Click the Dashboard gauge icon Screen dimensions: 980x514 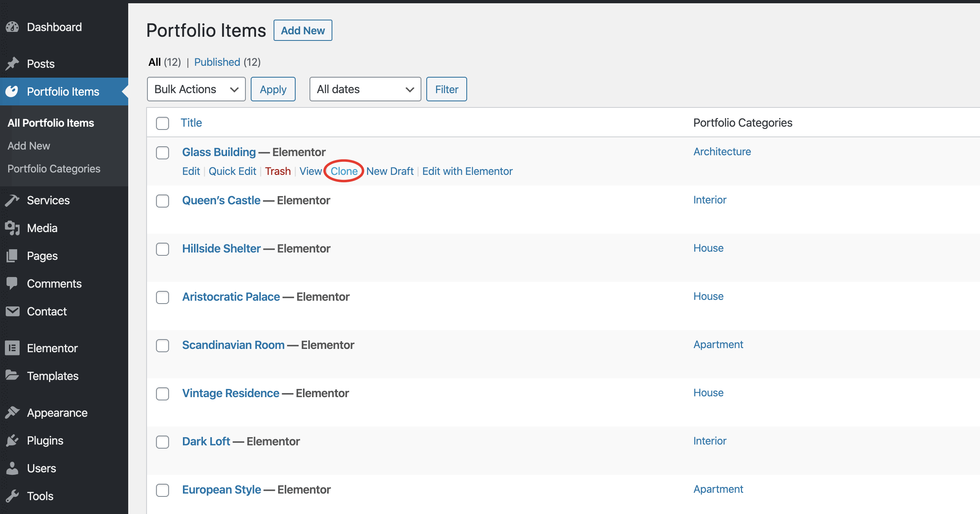(12, 27)
